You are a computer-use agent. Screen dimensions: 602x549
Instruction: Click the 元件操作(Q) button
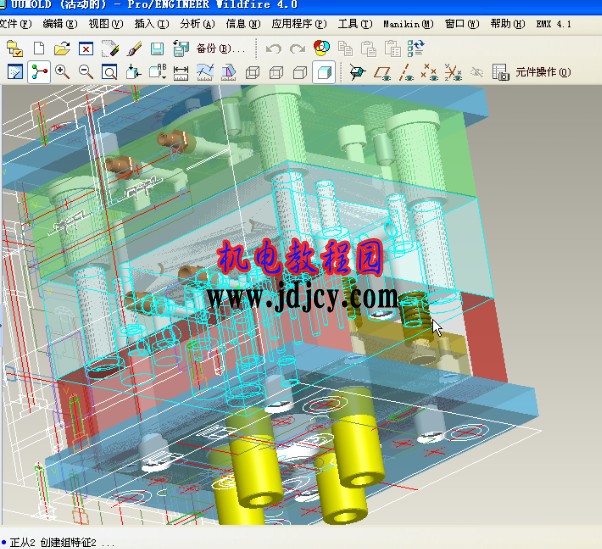(x=543, y=72)
